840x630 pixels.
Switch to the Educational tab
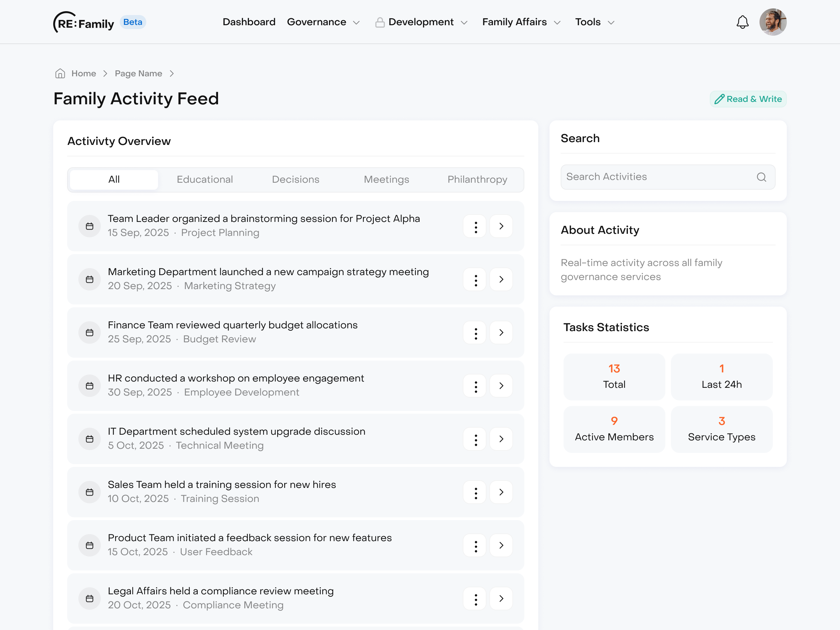click(x=205, y=180)
